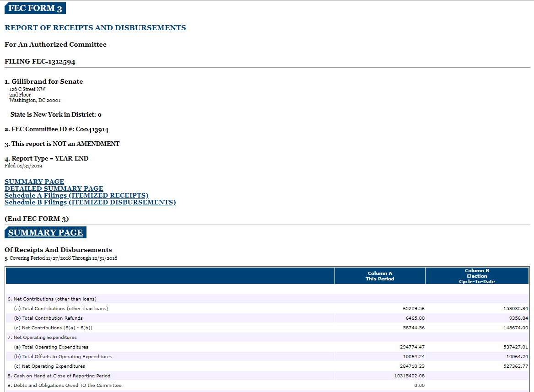The width and height of the screenshot is (534, 392).
Task: Click the For An Authorized Committee subtitle
Action: 55,44
